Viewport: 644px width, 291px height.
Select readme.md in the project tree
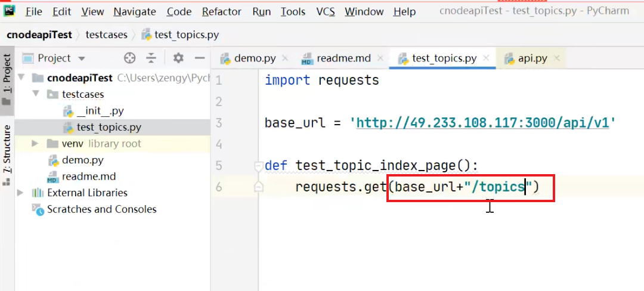89,177
